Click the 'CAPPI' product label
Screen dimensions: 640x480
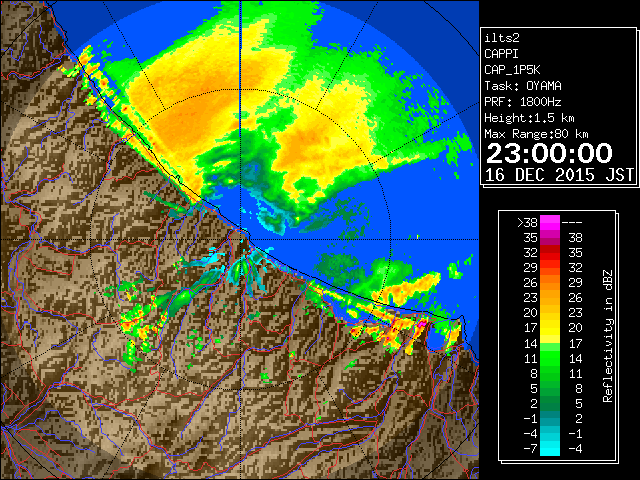click(501, 54)
